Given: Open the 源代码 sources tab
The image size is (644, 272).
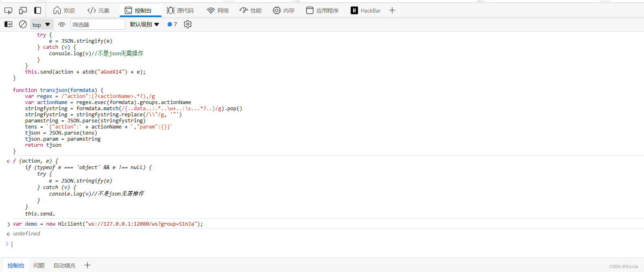Looking at the screenshot, I should [x=180, y=11].
